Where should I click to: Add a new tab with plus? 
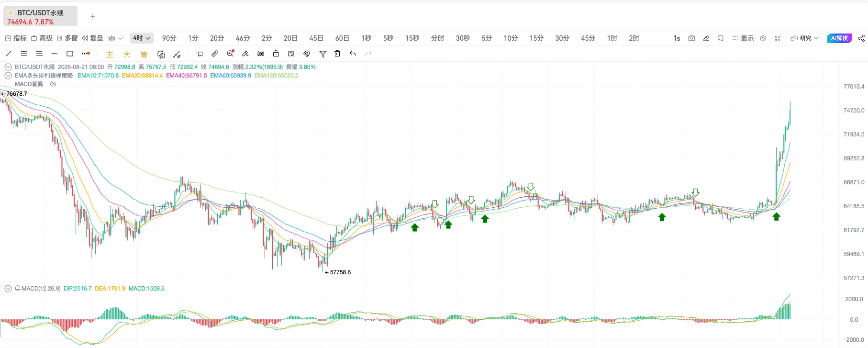[93, 16]
